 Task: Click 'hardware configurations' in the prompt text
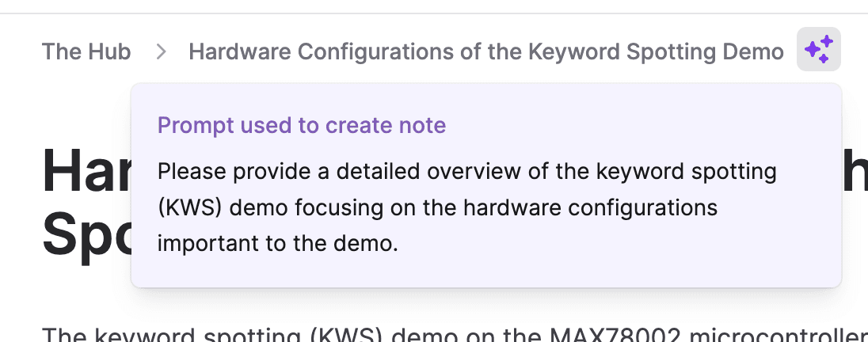[590, 208]
